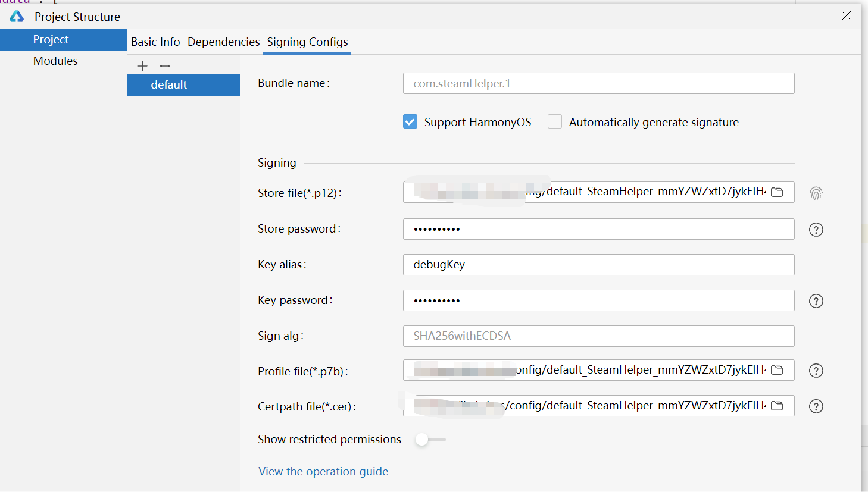This screenshot has height=492, width=868.
Task: Switch to the Dependencies tab
Action: pyautogui.click(x=224, y=42)
